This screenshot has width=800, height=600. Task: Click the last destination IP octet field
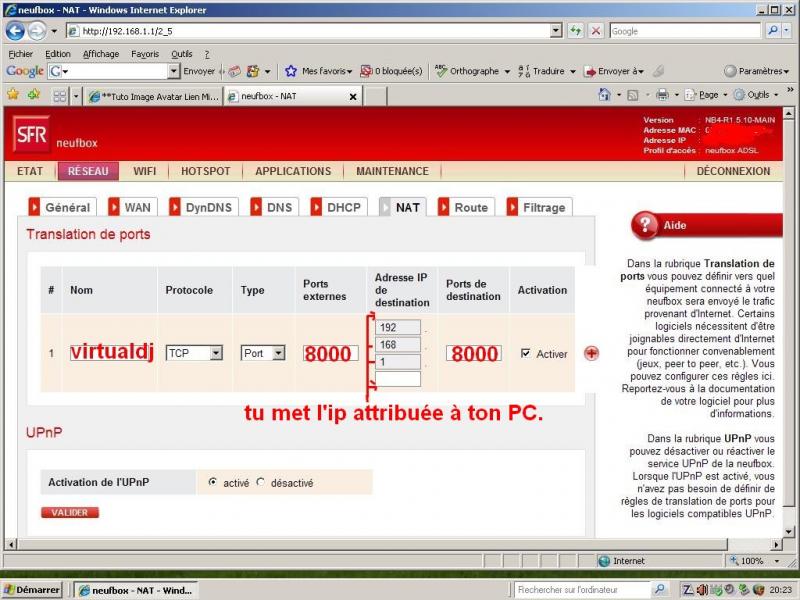point(398,379)
